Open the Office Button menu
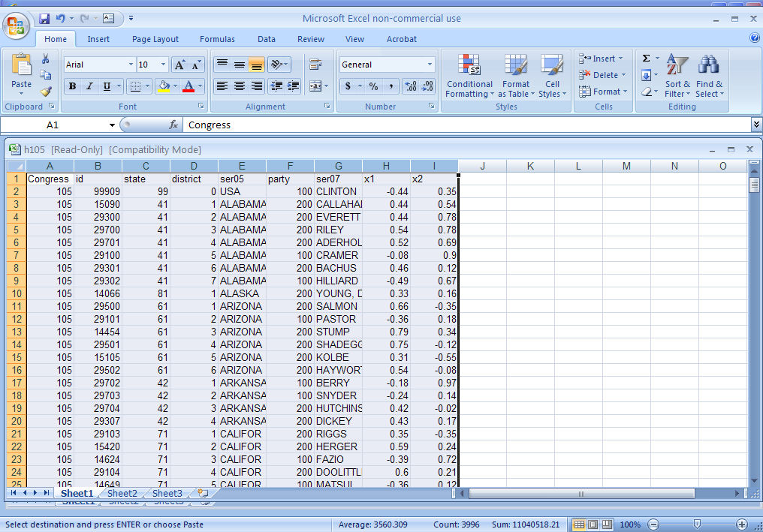763x532 pixels. click(16, 25)
